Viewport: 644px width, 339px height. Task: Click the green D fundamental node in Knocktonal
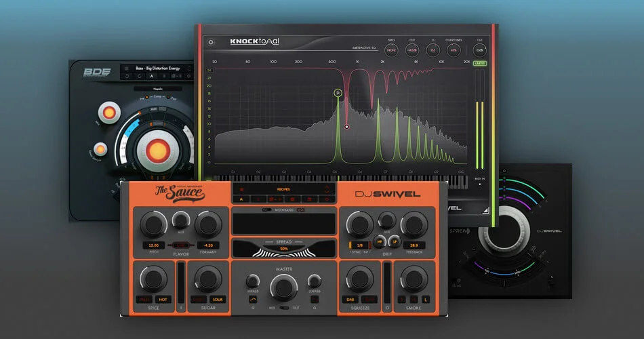pos(338,94)
